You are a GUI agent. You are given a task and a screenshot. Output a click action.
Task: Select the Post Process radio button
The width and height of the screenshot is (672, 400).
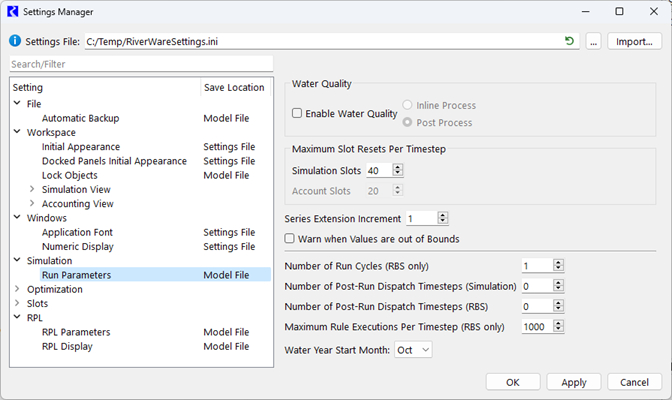click(x=408, y=122)
